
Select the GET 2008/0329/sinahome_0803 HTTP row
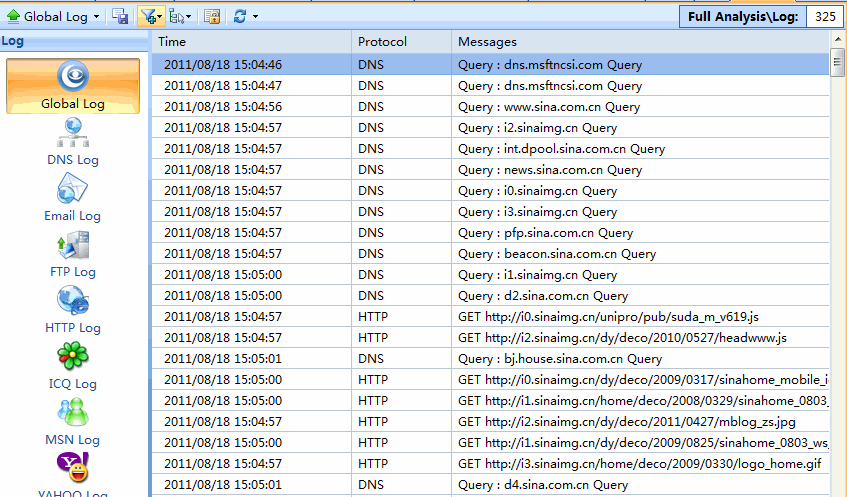tap(490, 400)
